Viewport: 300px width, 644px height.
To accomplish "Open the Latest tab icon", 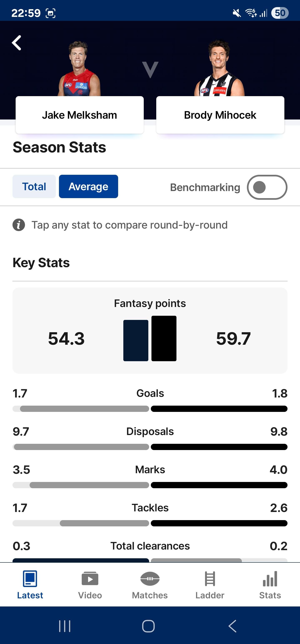I will [30, 579].
